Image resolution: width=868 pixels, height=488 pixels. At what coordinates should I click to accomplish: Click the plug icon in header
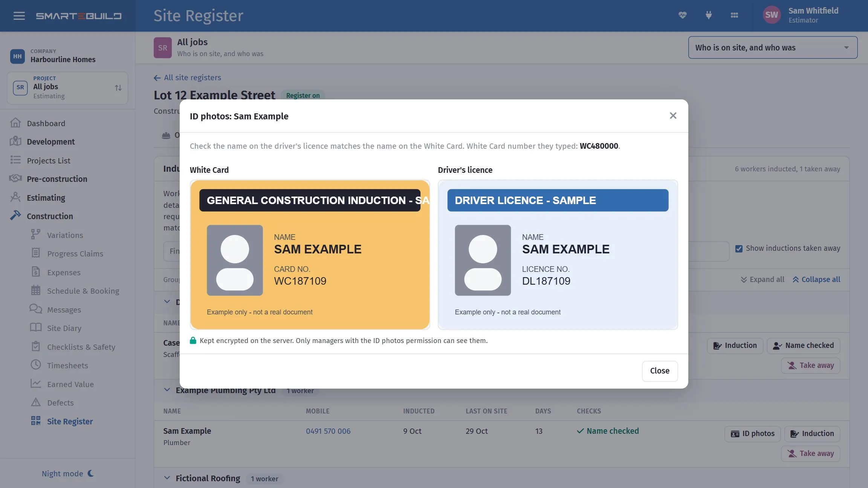coord(708,15)
